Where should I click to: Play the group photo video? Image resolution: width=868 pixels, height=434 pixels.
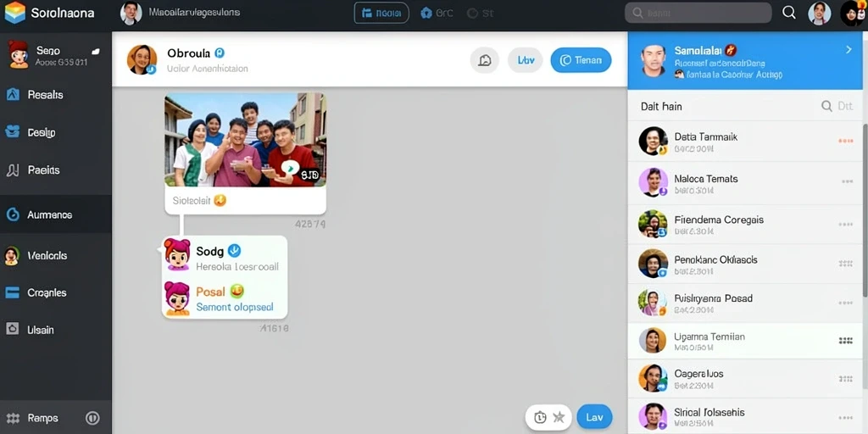pyautogui.click(x=290, y=167)
